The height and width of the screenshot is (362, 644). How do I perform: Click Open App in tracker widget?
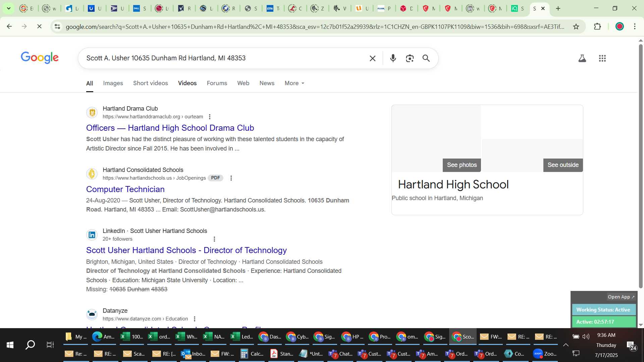tap(621, 297)
